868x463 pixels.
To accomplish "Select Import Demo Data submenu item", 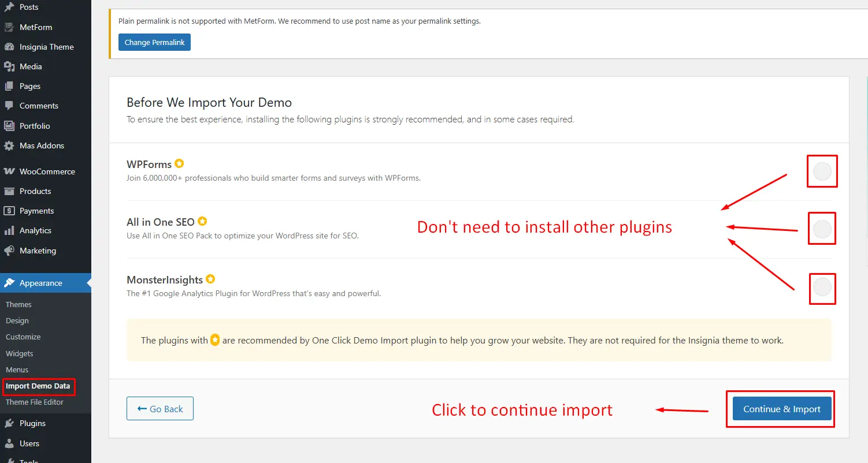I will 38,386.
